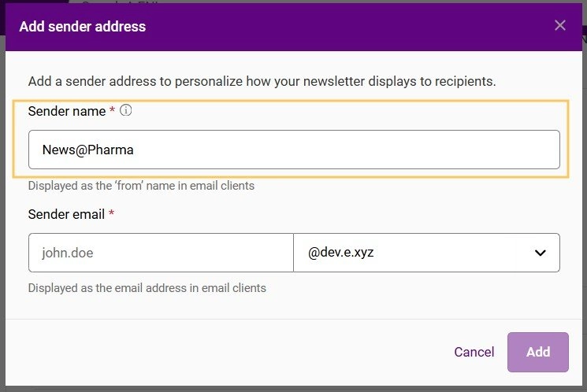
Task: Place cursor in the News@Pharma text
Action: pos(88,150)
